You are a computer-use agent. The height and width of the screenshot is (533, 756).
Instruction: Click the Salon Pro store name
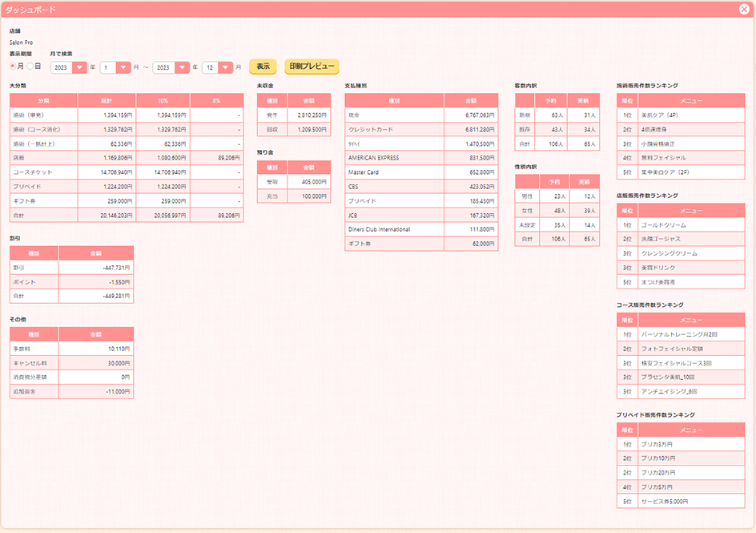(21, 42)
